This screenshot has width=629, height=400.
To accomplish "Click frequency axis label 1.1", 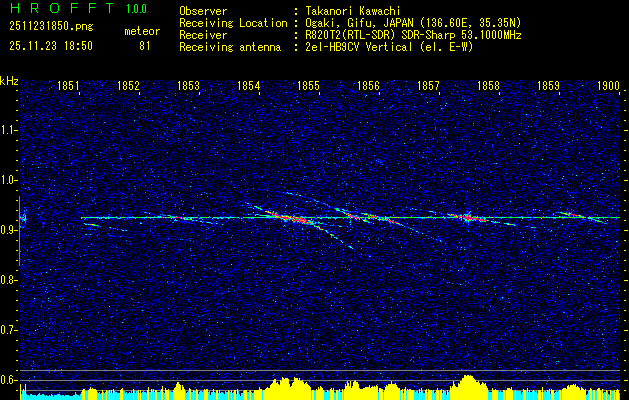I will (8, 130).
